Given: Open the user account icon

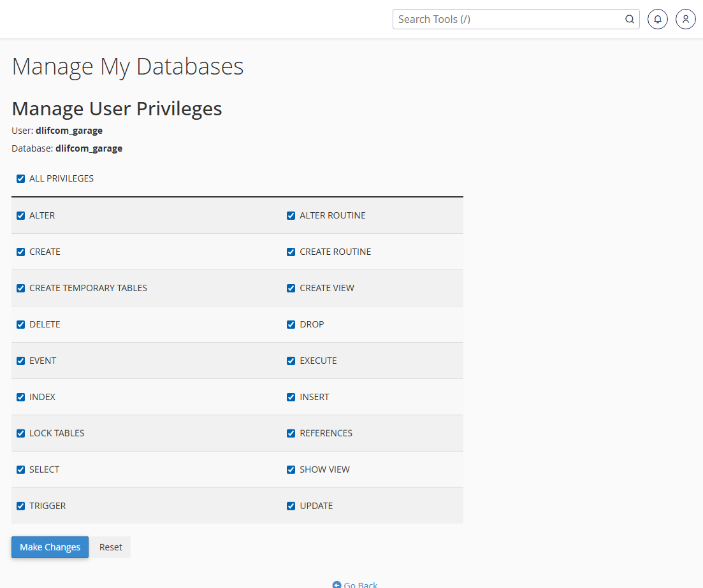Looking at the screenshot, I should pos(686,19).
